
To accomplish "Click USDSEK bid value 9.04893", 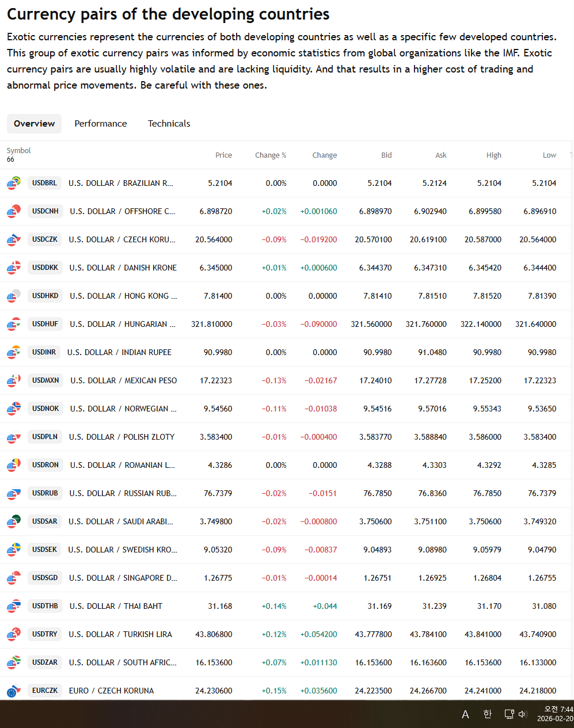I will (378, 550).
